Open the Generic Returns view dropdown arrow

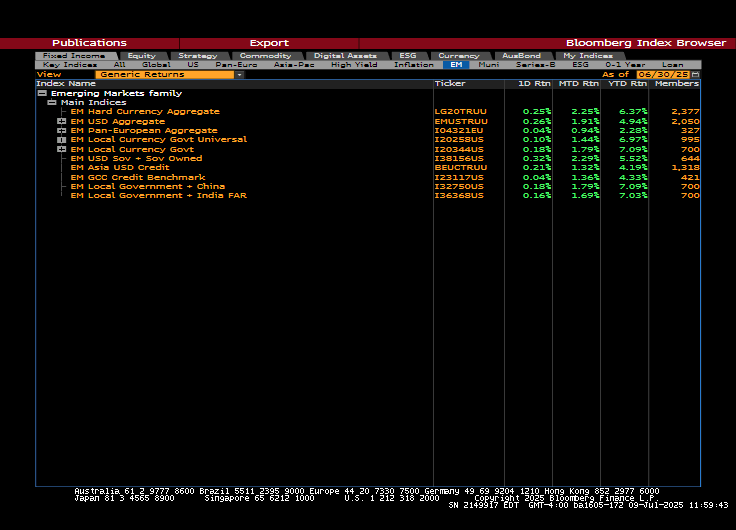point(239,75)
